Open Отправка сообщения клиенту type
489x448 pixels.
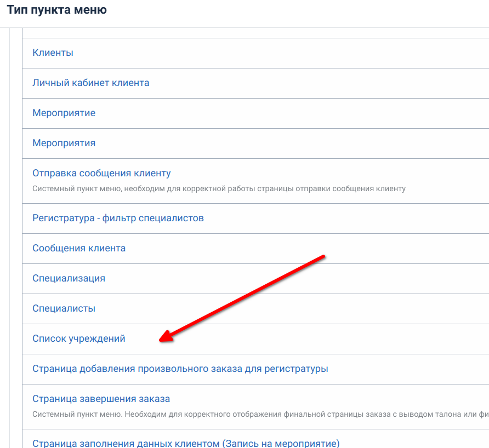point(101,174)
